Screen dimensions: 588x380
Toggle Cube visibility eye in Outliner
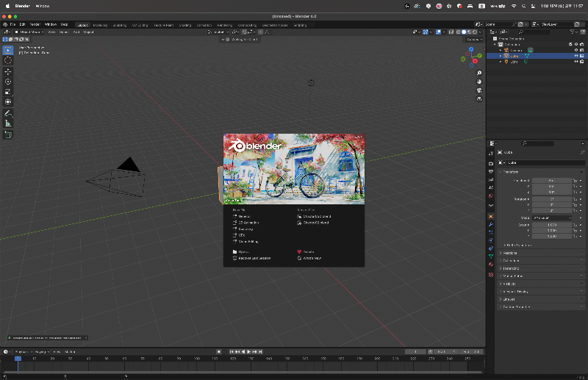(576, 56)
